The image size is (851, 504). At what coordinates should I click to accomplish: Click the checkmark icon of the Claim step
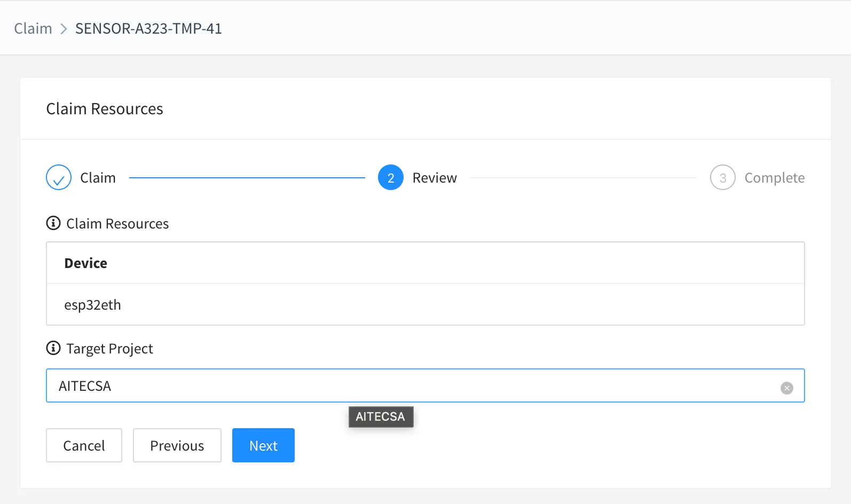tap(59, 178)
